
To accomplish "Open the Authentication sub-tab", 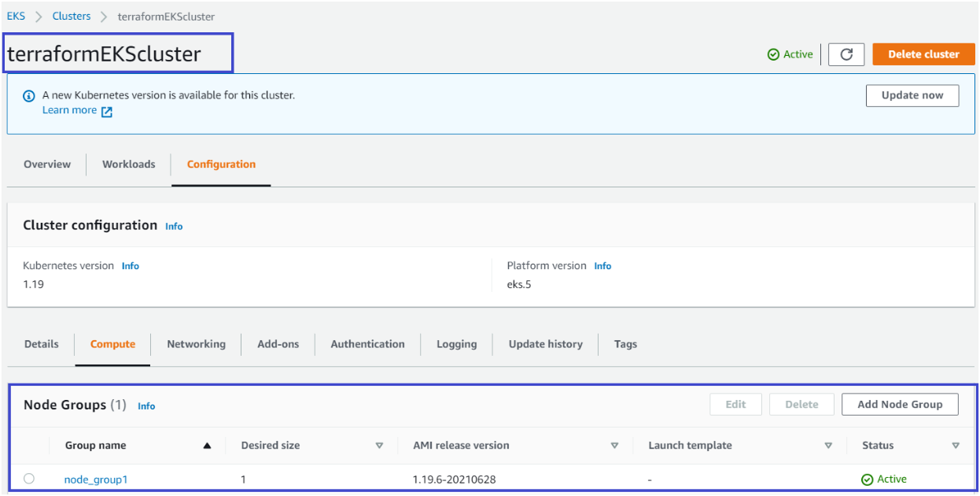I will tap(367, 344).
